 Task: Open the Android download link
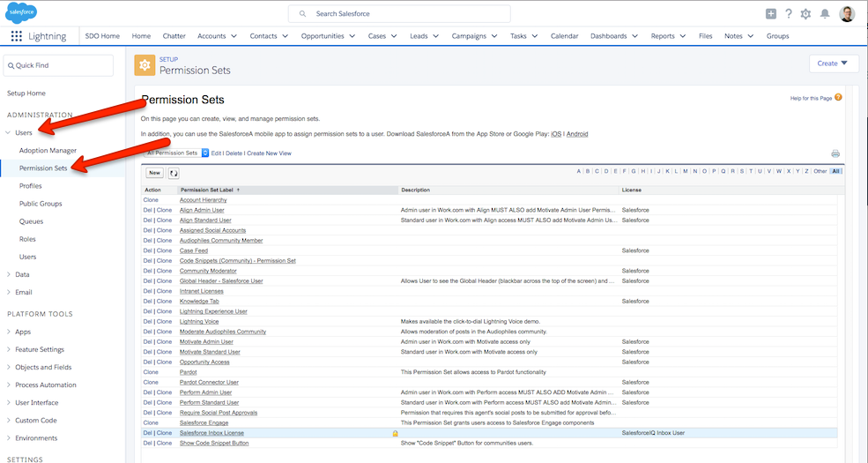pos(577,134)
